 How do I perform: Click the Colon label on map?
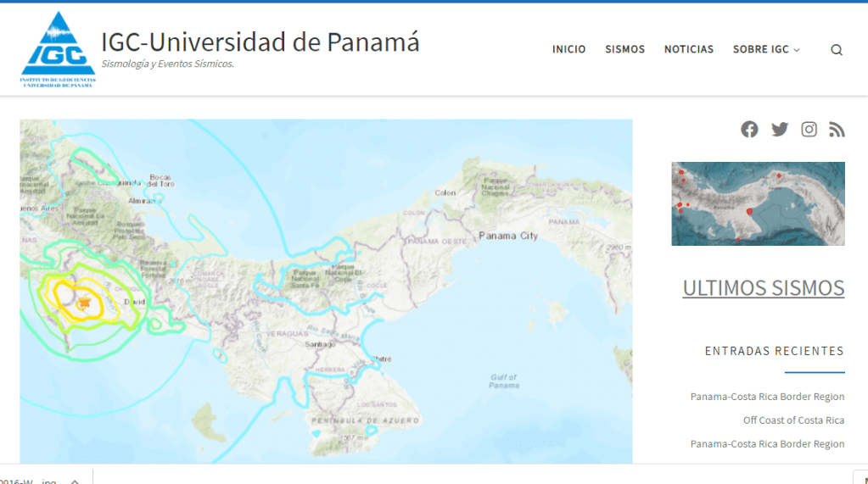[445, 192]
